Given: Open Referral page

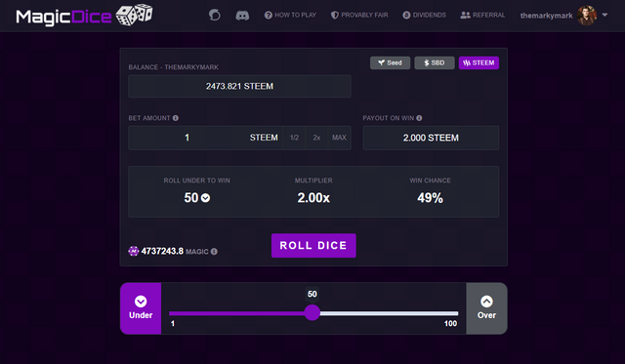Looking at the screenshot, I should 482,16.
